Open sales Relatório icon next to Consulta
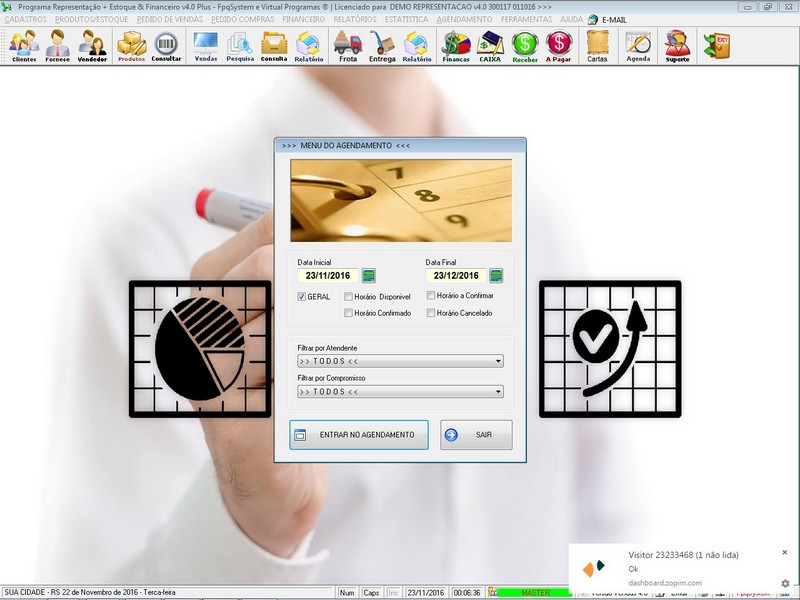 point(309,46)
